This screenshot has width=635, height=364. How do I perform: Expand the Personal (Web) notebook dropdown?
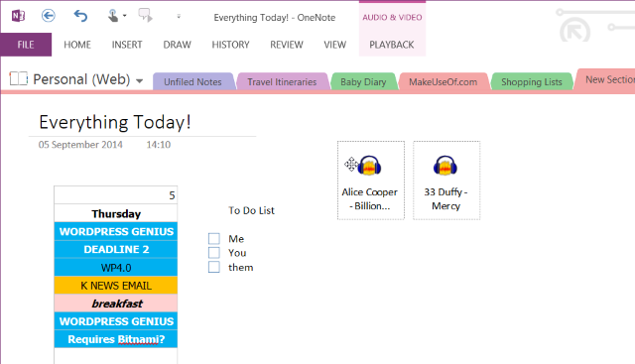tap(140, 81)
